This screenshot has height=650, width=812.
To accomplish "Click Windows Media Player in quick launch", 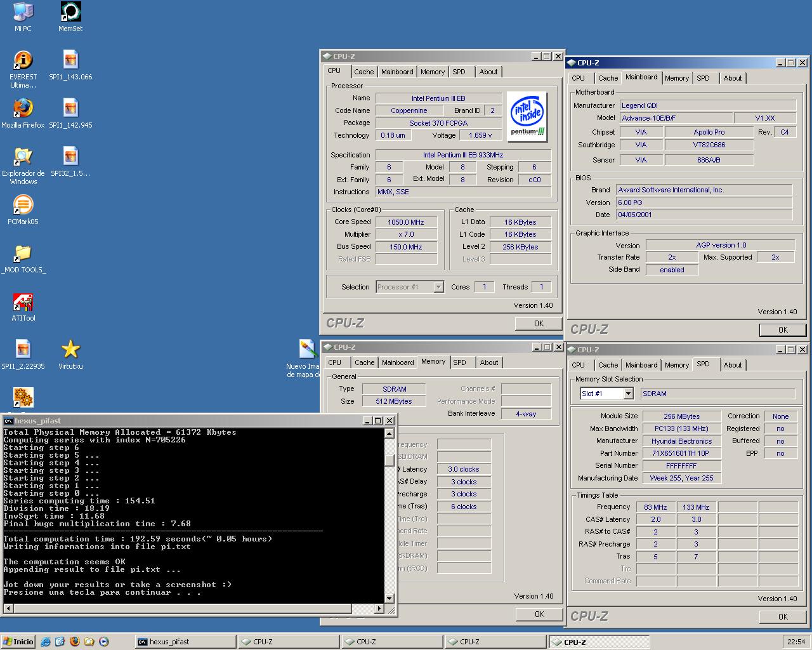I will (104, 642).
